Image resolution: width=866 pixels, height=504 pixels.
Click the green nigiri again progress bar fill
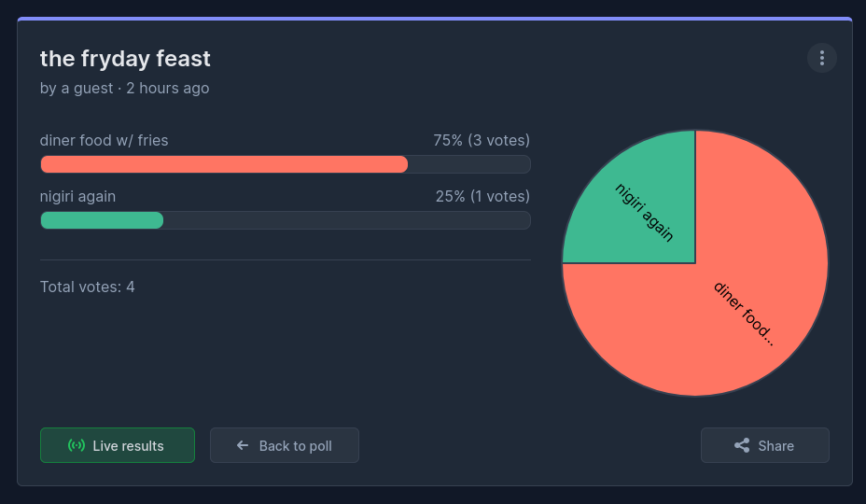coord(102,220)
